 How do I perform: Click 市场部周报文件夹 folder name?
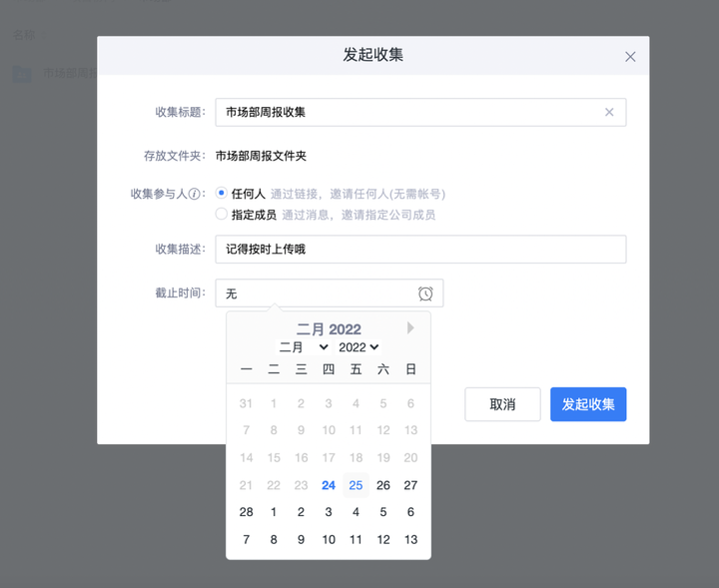pos(261,156)
